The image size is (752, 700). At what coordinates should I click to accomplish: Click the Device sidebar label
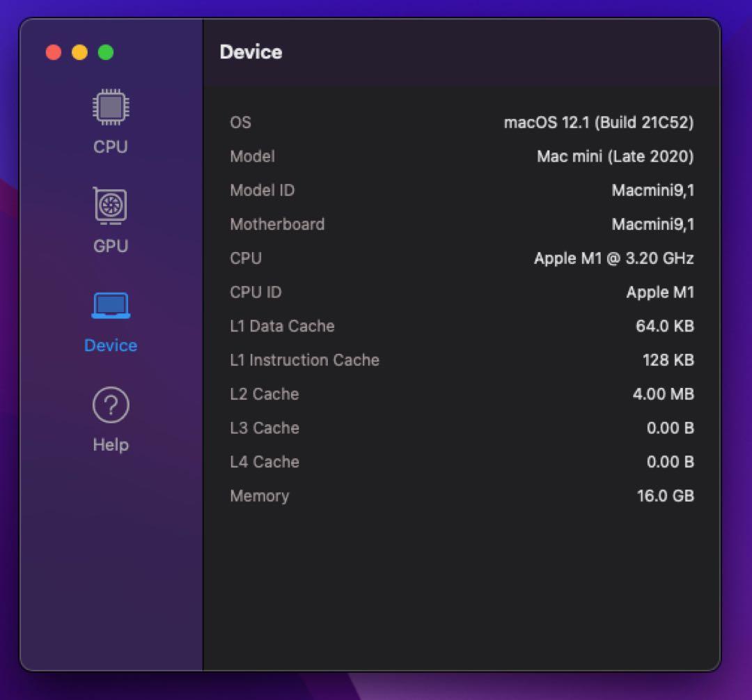coord(110,345)
